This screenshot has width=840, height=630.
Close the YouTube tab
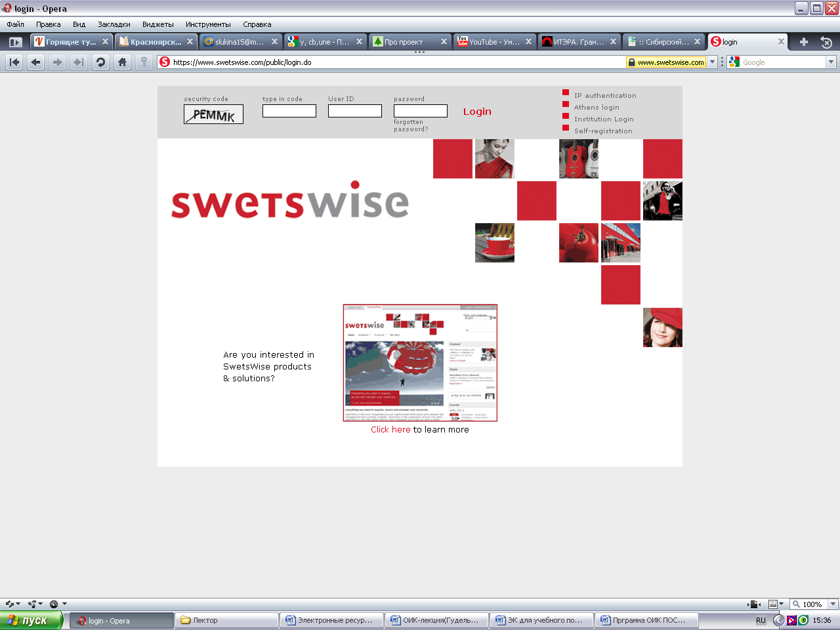click(528, 41)
